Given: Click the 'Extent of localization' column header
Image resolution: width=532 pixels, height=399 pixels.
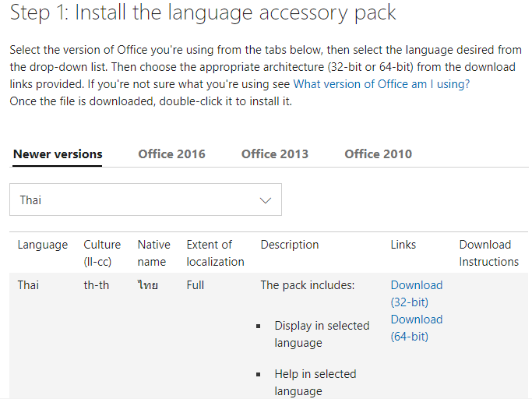Looking at the screenshot, I should pos(215,253).
